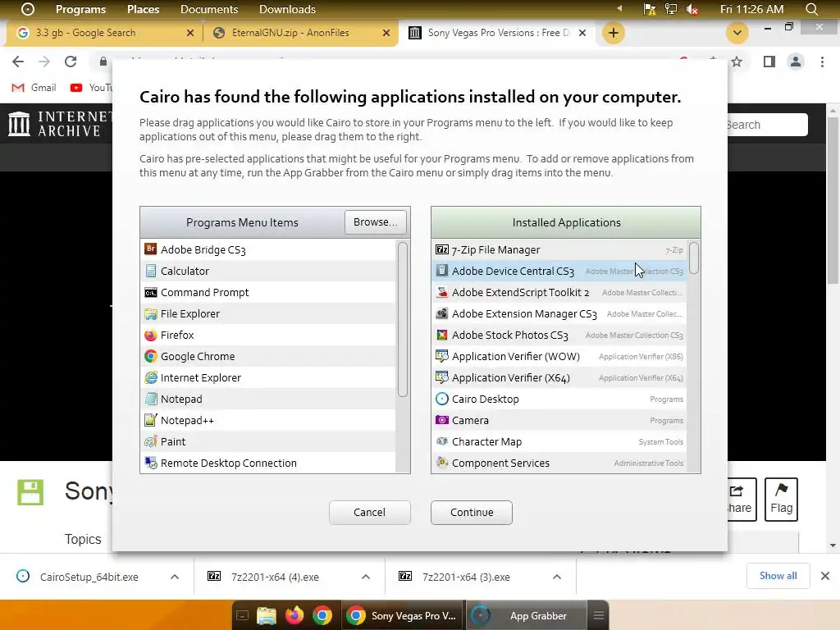Image resolution: width=840 pixels, height=630 pixels.
Task: Select the Application Verifier (WOW) icon
Action: (442, 356)
